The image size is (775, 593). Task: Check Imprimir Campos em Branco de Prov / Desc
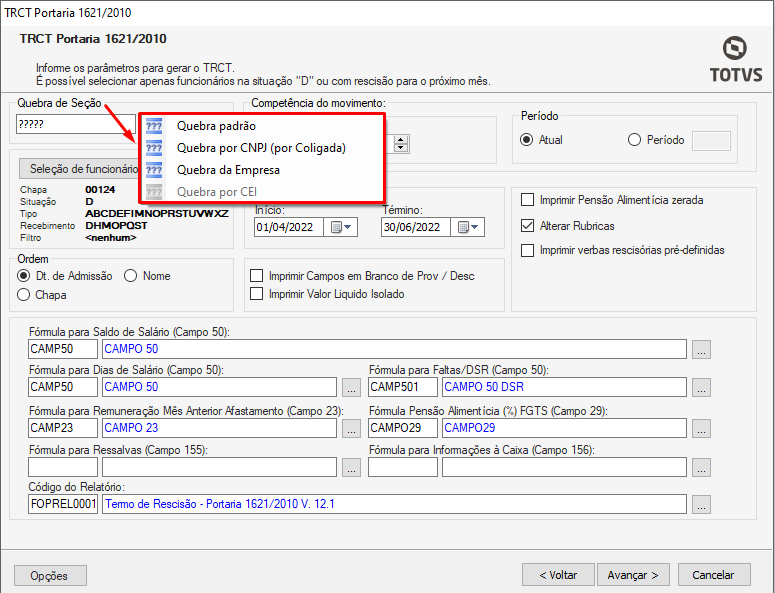[x=257, y=276]
